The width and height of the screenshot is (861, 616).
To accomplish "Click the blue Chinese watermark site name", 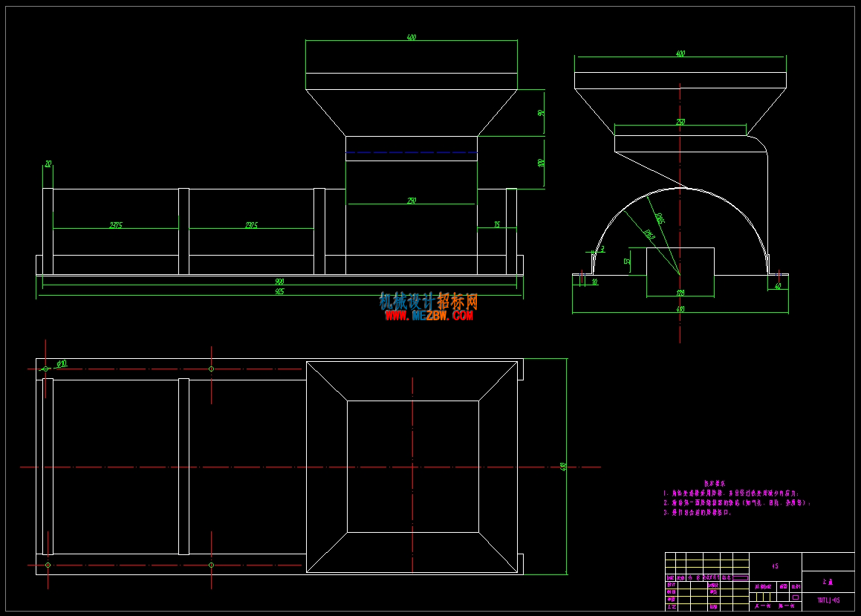I will [429, 301].
